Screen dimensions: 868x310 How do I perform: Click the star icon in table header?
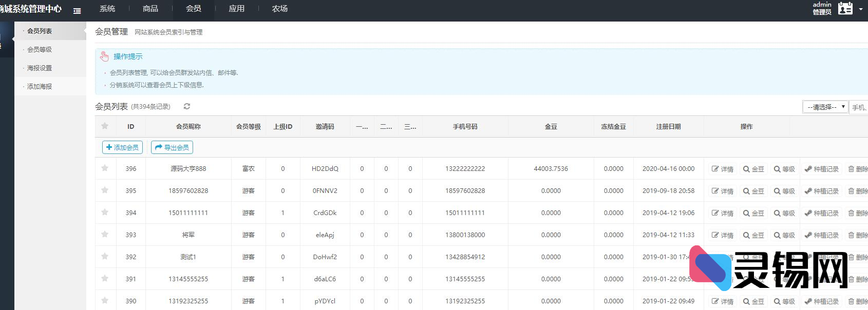(105, 126)
